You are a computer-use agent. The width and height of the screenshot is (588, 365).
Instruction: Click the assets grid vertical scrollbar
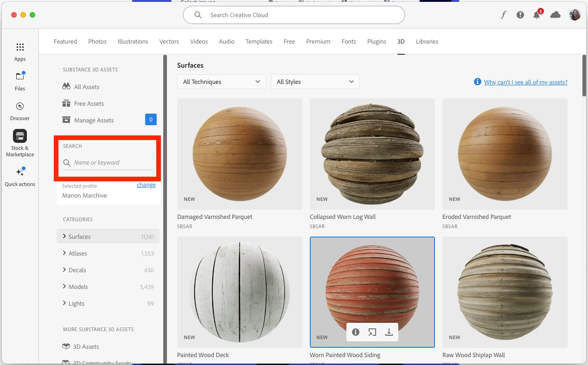tap(584, 76)
